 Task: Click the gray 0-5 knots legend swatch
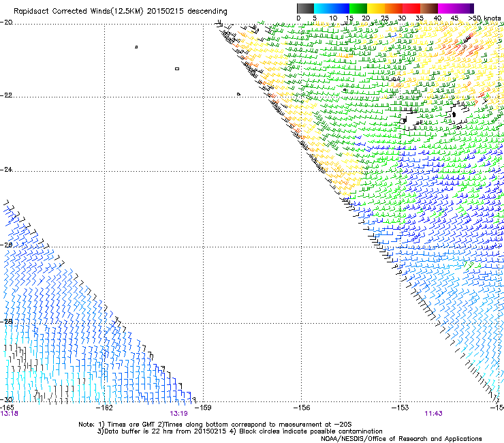click(305, 8)
